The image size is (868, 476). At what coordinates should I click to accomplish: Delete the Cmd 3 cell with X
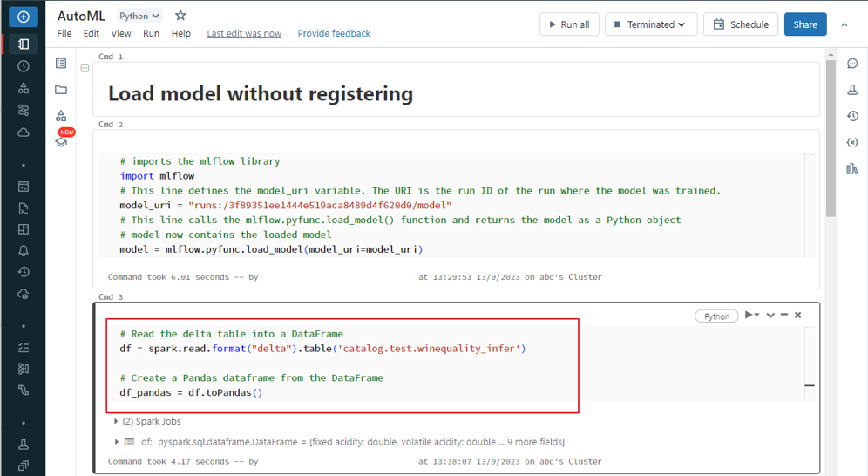click(797, 315)
